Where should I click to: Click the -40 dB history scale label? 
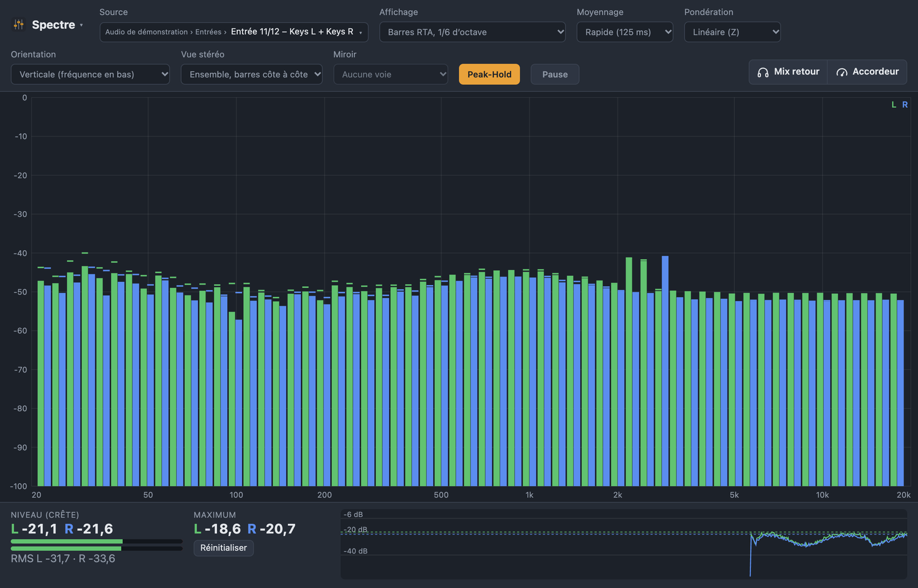(356, 551)
